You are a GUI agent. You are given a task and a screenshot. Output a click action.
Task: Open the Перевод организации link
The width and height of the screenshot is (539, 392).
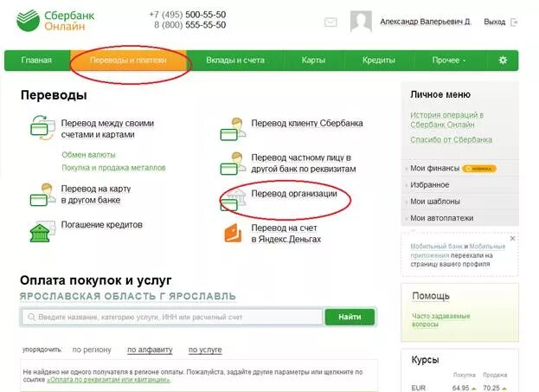click(x=294, y=194)
